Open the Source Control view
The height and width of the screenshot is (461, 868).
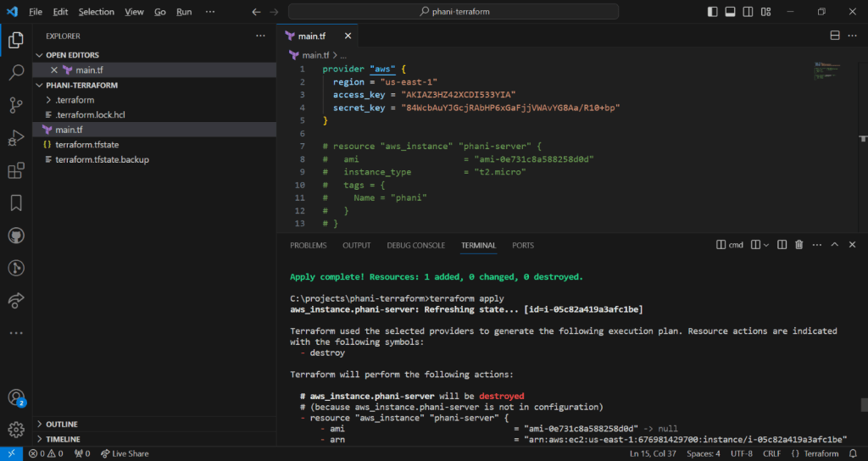tap(15, 105)
